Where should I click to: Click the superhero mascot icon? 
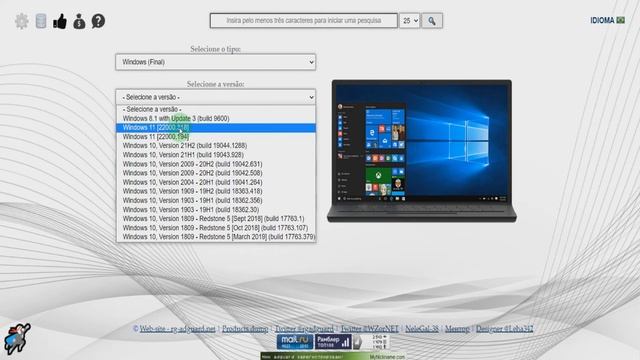pos(17,338)
